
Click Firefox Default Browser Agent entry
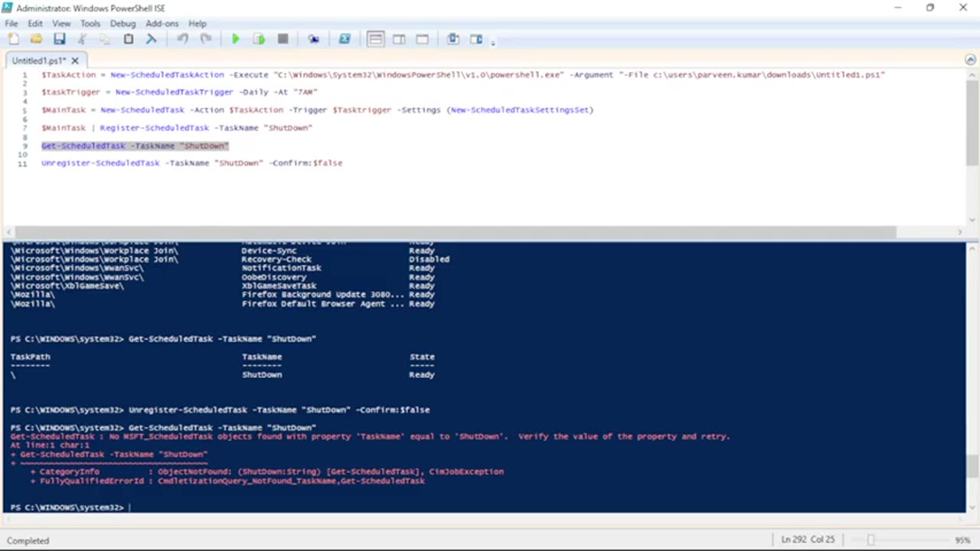pos(322,304)
